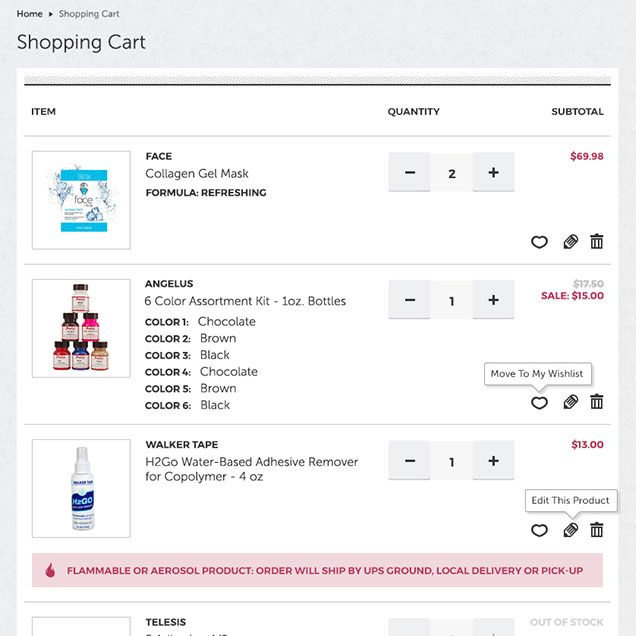Screen dimensions: 636x636
Task: Decrease Angelus kit quantity by one
Action: [x=410, y=300]
